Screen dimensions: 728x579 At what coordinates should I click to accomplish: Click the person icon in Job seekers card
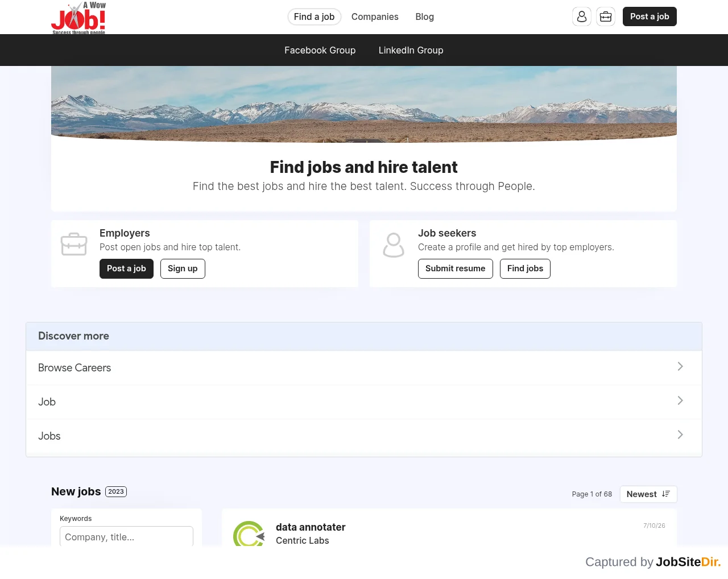tap(394, 245)
